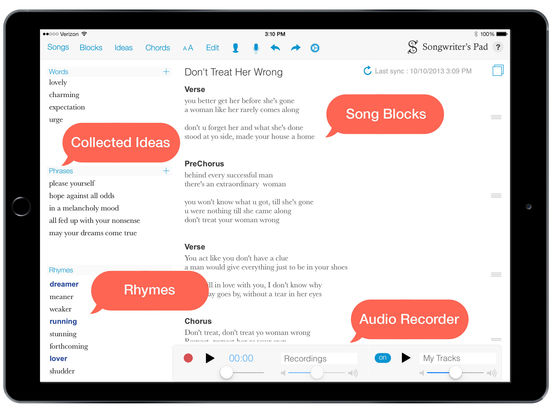Tap the person profile icon
Image resolution: width=552 pixels, height=414 pixels.
click(236, 48)
